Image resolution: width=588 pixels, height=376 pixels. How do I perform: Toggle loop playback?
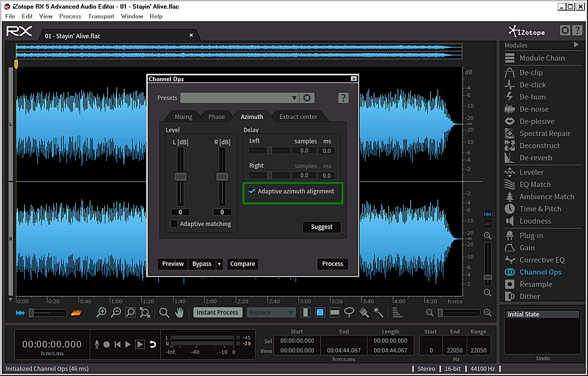(153, 344)
